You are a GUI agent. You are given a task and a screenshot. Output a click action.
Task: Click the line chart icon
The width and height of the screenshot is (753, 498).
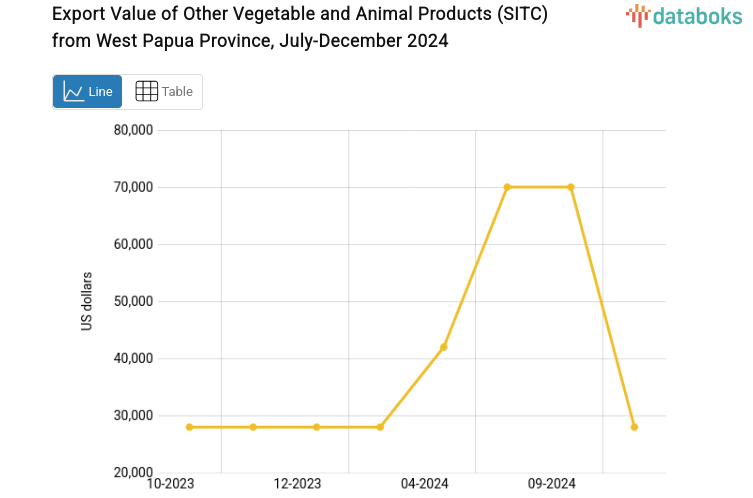point(73,92)
